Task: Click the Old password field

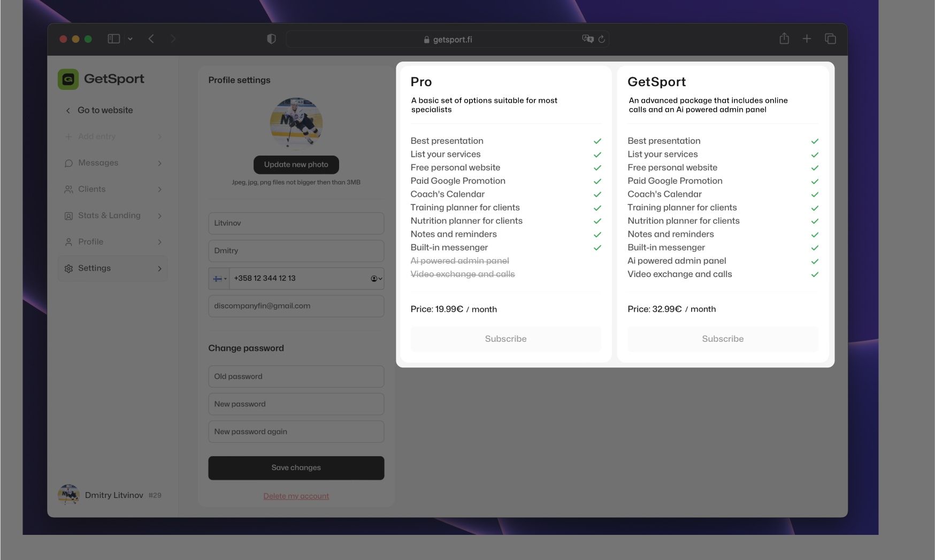Action: point(296,377)
